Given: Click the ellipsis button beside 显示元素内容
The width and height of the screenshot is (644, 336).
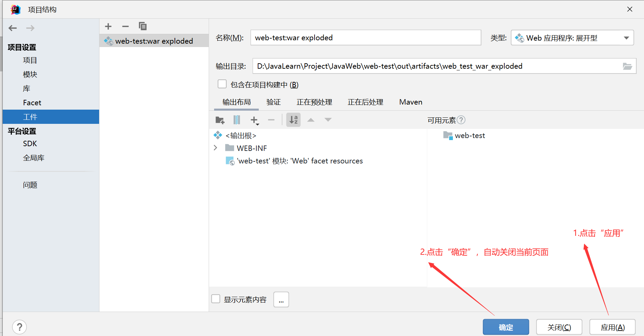Looking at the screenshot, I should pyautogui.click(x=281, y=299).
